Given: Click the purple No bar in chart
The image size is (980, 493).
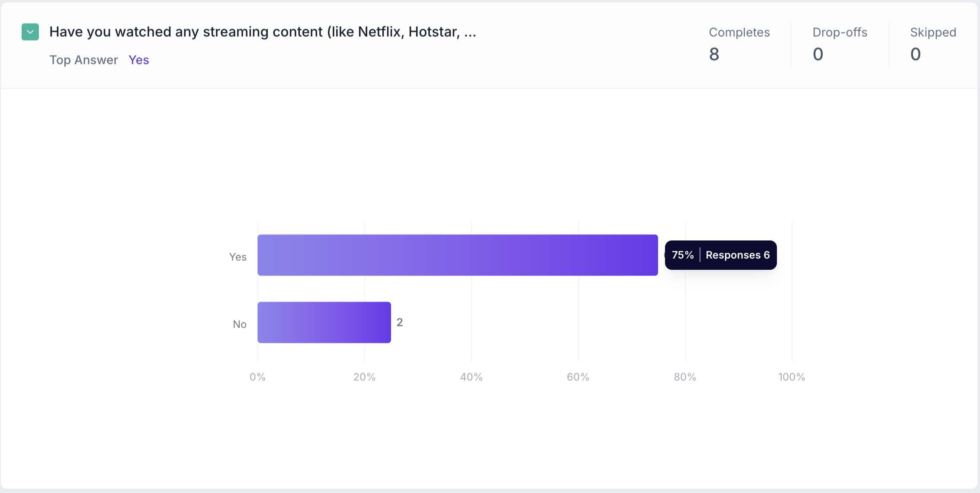Looking at the screenshot, I should point(324,322).
